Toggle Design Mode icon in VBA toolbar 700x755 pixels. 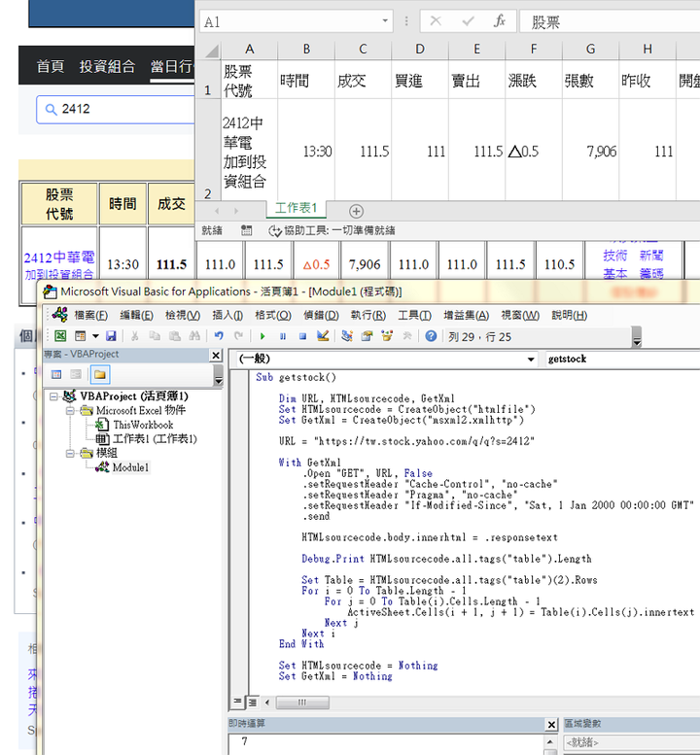(x=323, y=336)
